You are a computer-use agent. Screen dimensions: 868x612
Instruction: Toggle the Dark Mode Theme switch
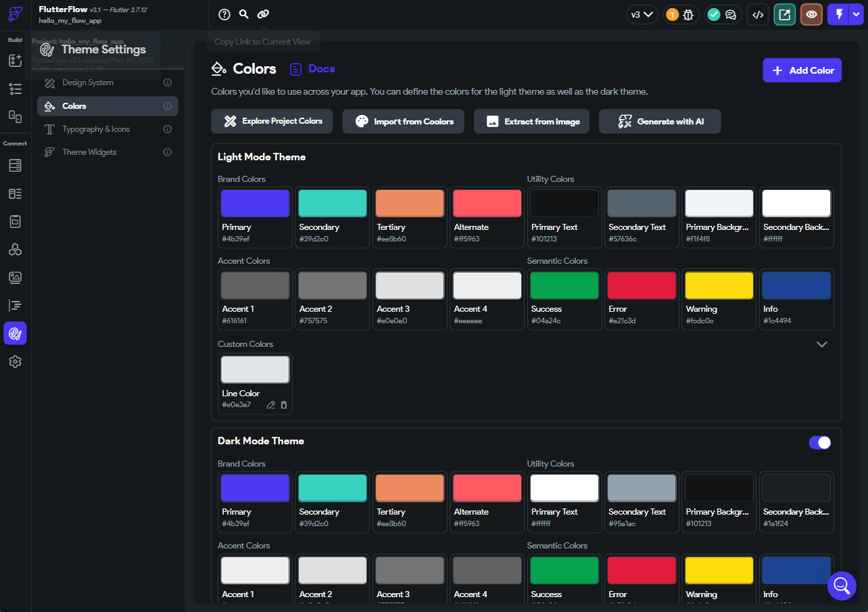(820, 442)
